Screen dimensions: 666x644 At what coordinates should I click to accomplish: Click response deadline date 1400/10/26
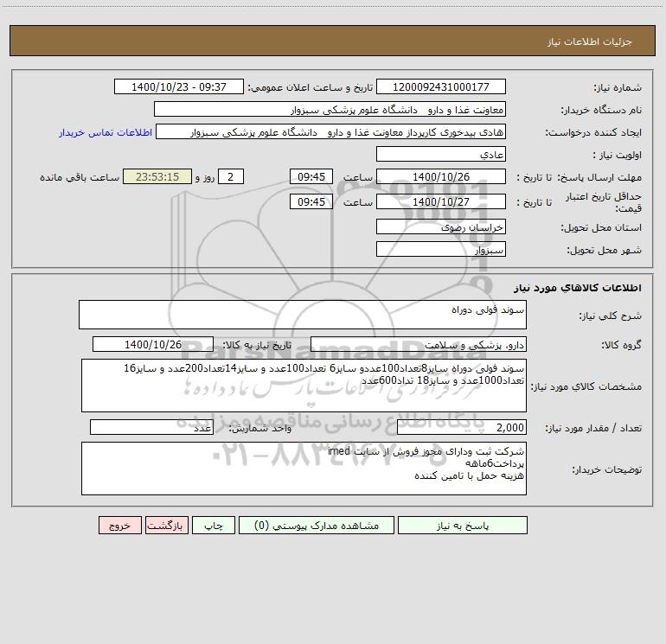point(441,177)
